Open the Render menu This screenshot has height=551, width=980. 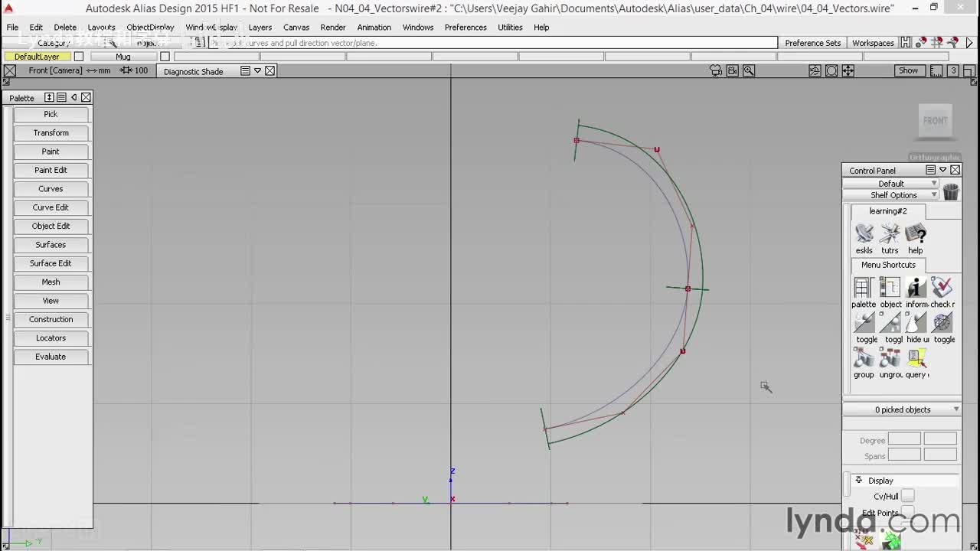tap(333, 27)
